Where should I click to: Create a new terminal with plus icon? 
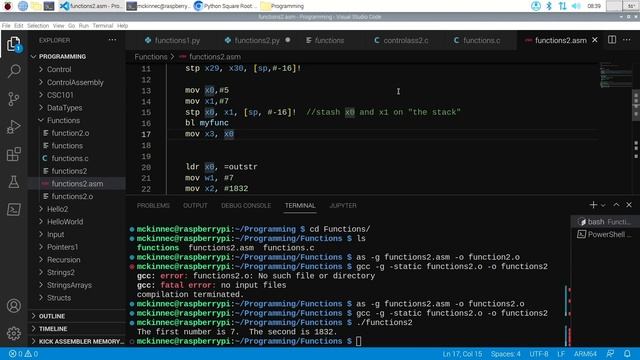pos(593,205)
